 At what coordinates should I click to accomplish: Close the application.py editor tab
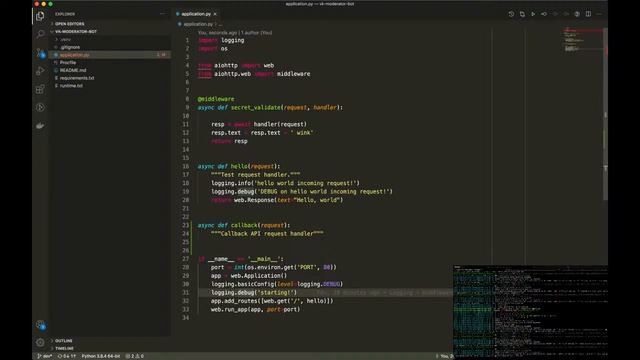point(215,14)
